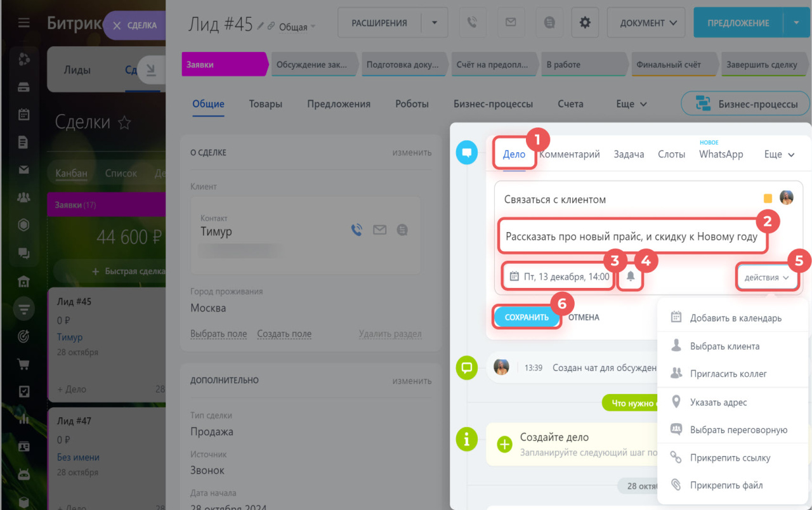Screen dimensions: 812x510
Task: Select the Слоты tab in timeline
Action: point(671,154)
